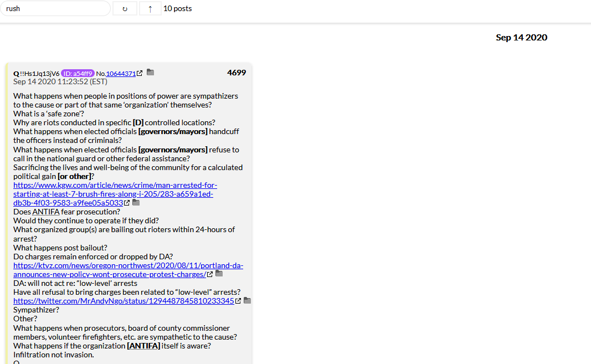Click archive folder icon after Twitter URL

click(247, 301)
